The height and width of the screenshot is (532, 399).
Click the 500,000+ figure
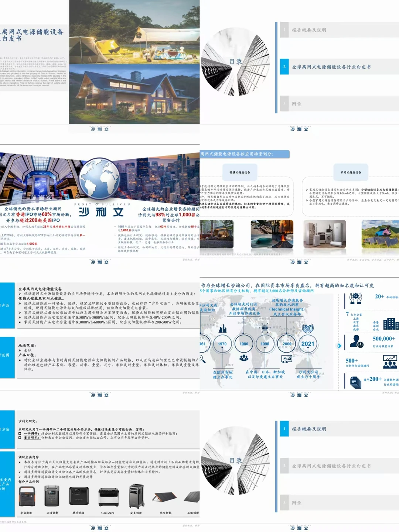coord(384,339)
